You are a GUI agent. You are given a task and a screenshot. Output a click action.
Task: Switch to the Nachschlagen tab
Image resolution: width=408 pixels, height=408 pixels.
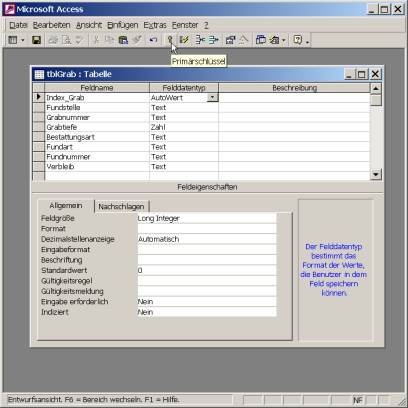pos(121,207)
